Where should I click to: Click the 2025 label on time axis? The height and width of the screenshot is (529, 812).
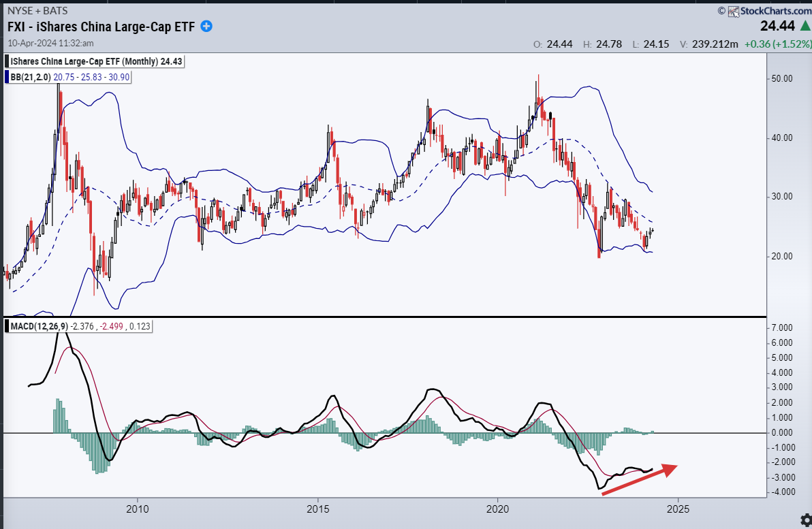pos(678,509)
